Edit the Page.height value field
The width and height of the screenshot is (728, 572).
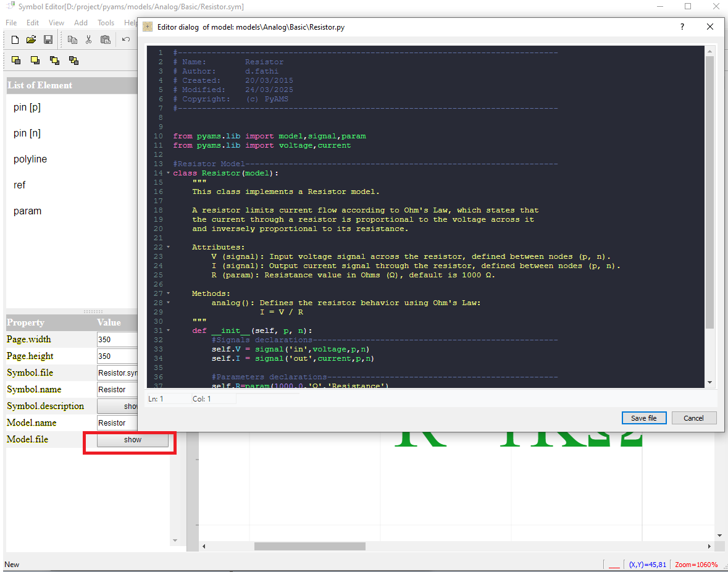click(117, 356)
